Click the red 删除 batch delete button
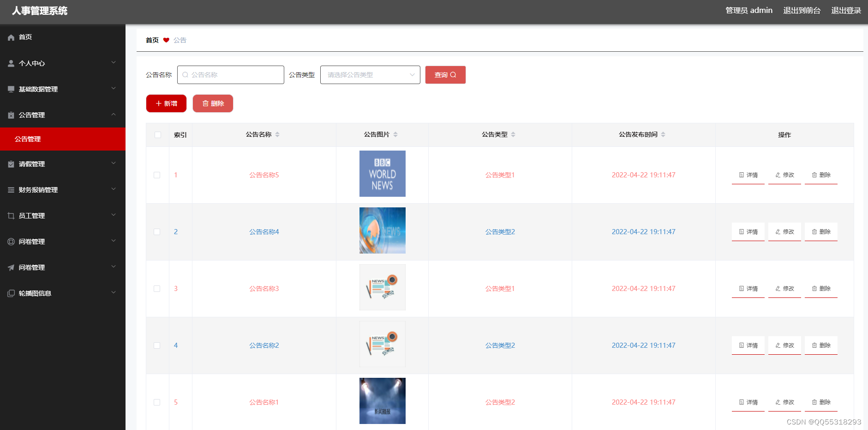The image size is (868, 430). tap(213, 103)
